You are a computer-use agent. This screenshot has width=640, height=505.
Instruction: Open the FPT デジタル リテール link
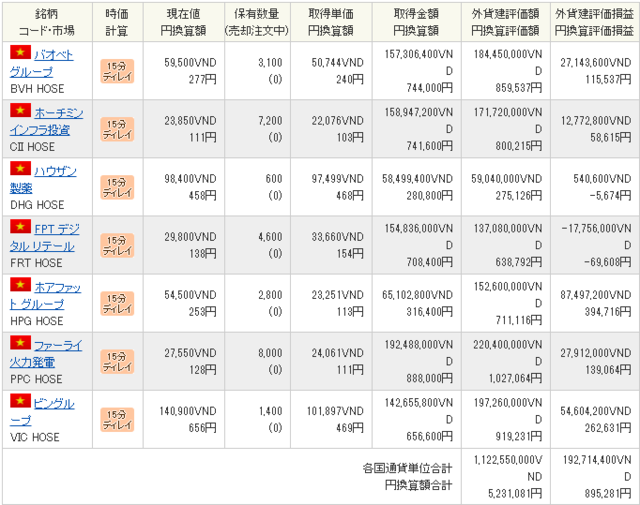click(x=44, y=238)
